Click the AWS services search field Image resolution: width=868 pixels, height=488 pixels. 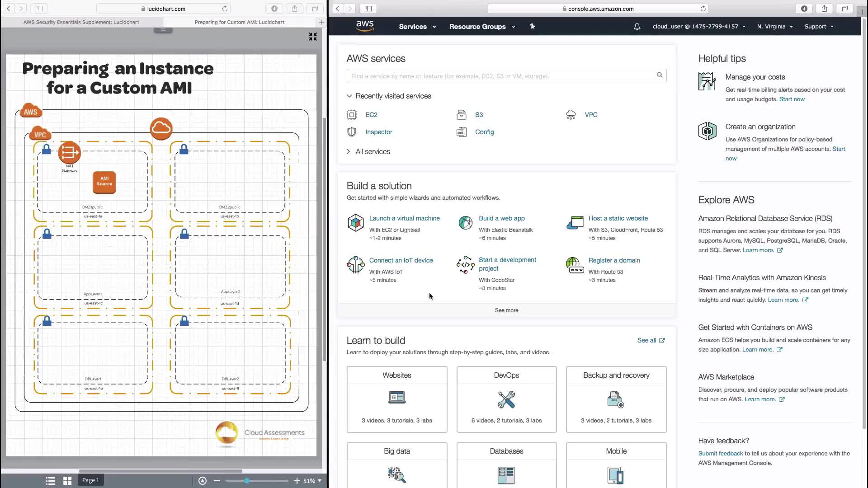pyautogui.click(x=497, y=76)
